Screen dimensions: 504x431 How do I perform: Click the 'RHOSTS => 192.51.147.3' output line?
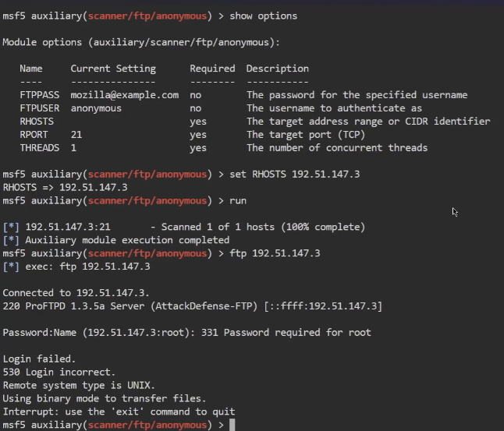pos(66,187)
